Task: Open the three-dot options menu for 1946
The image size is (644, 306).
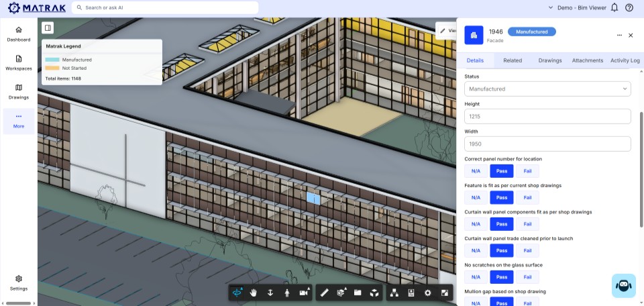Action: click(619, 36)
